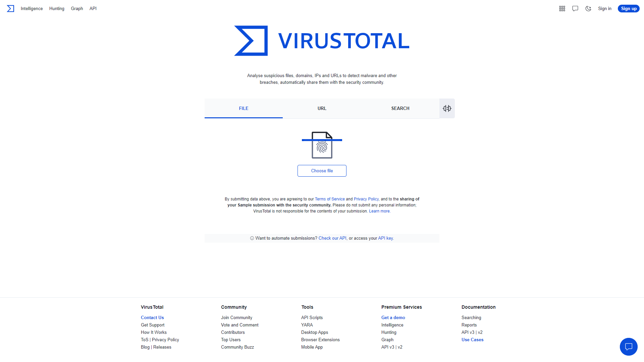The height and width of the screenshot is (362, 644).
Task: Open the Terms of Service link
Action: 330,199
